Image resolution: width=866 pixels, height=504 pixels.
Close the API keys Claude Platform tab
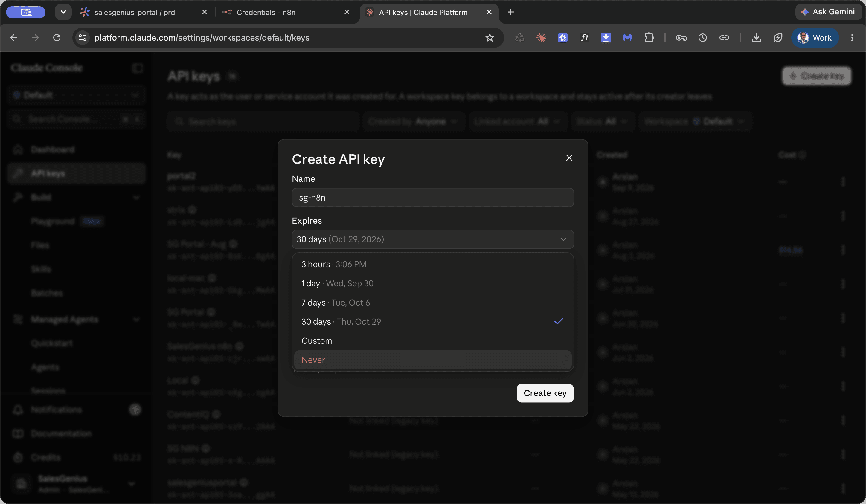coord(489,12)
